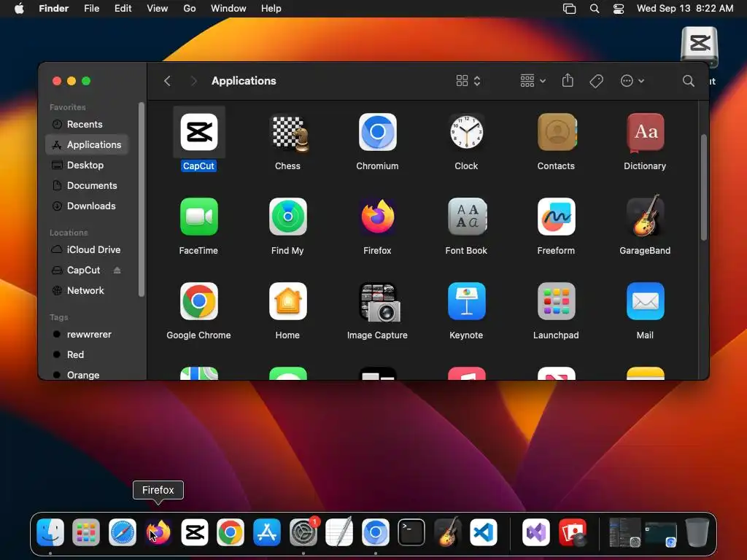Open Firefox from the Dock
The width and height of the screenshot is (747, 560).
[x=158, y=532]
